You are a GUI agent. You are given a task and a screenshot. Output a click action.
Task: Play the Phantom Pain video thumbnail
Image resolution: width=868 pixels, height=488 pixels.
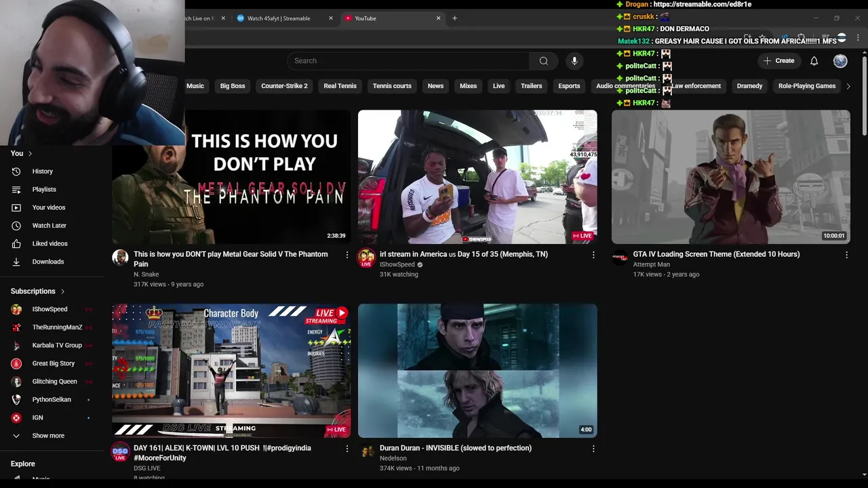click(231, 177)
